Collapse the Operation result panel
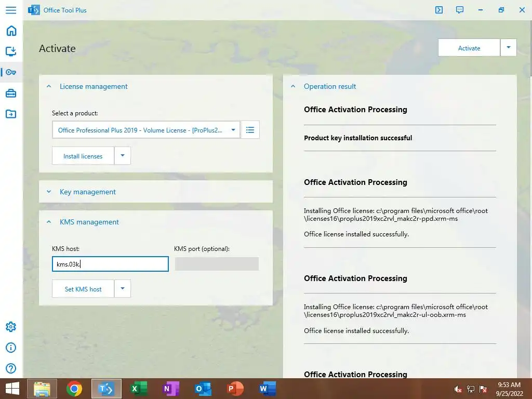Viewport: 532px width, 399px height. point(293,86)
